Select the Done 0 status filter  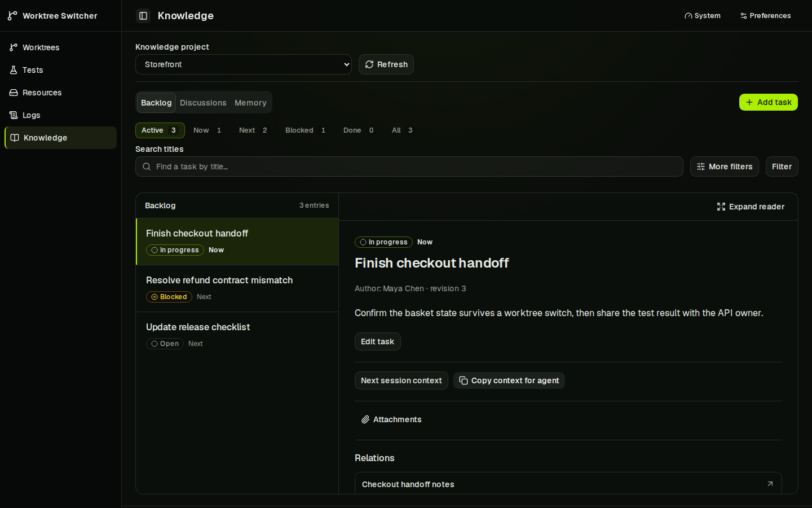pos(359,130)
